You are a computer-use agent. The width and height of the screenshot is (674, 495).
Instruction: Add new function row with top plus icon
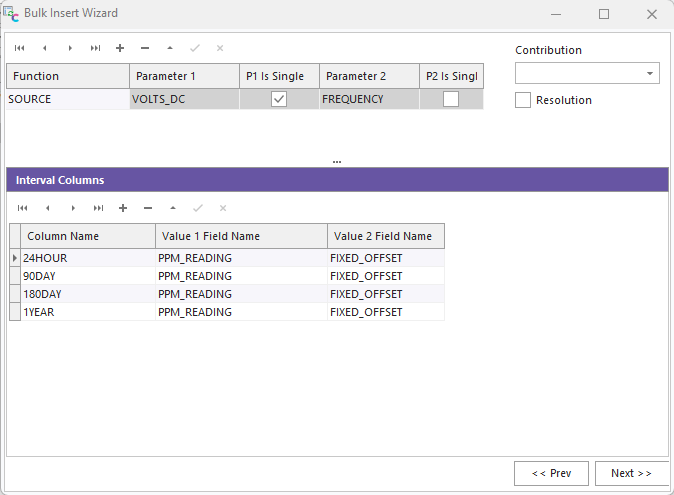[x=120, y=48]
